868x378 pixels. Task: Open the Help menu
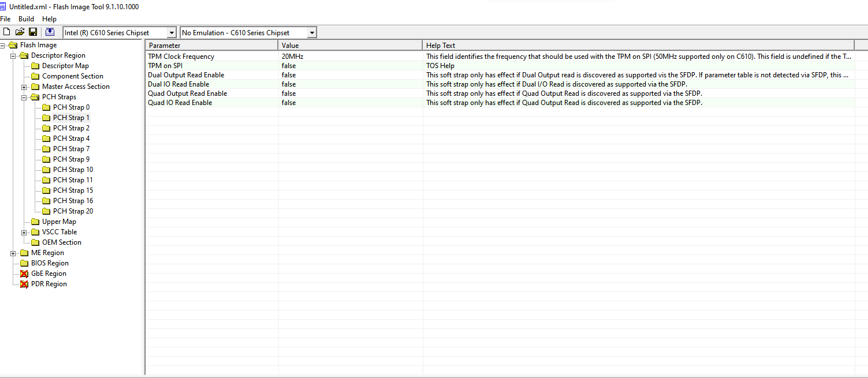(50, 19)
